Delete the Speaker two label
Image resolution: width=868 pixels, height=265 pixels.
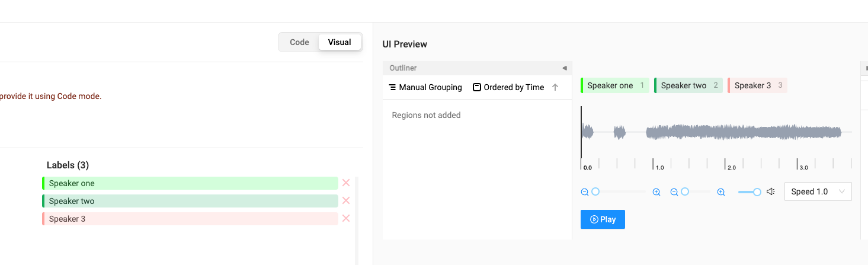point(346,201)
